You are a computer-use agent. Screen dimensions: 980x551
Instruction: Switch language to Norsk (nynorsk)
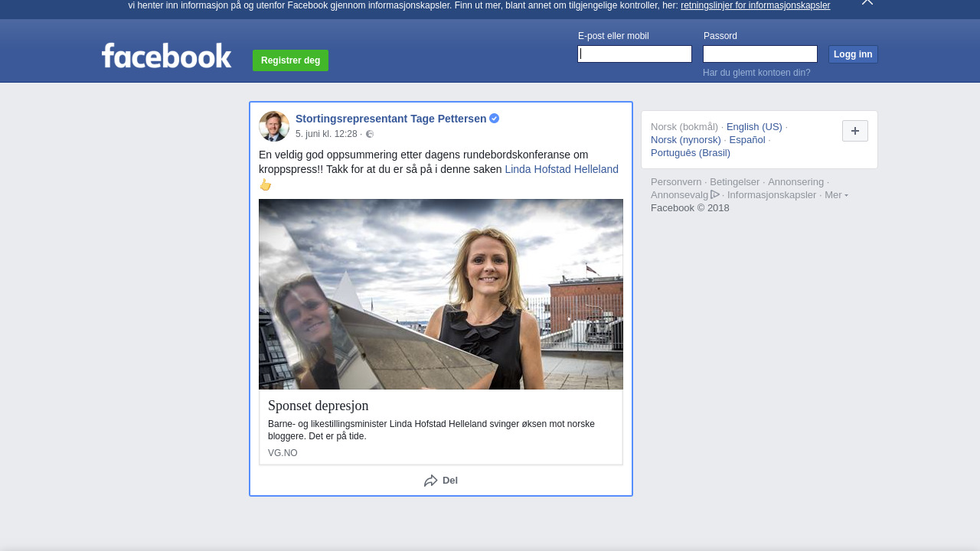pyautogui.click(x=686, y=140)
